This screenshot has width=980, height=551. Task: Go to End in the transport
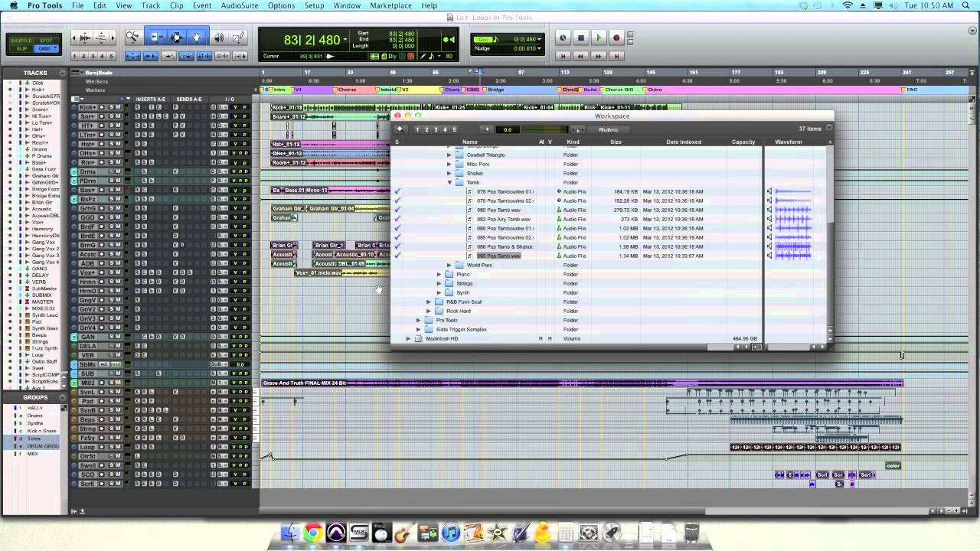tap(617, 56)
